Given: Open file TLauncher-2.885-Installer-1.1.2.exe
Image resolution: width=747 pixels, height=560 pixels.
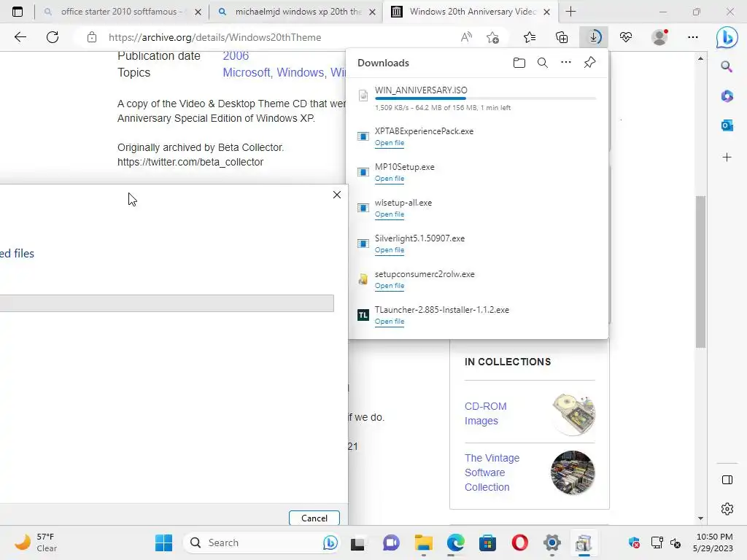Looking at the screenshot, I should pos(390,322).
